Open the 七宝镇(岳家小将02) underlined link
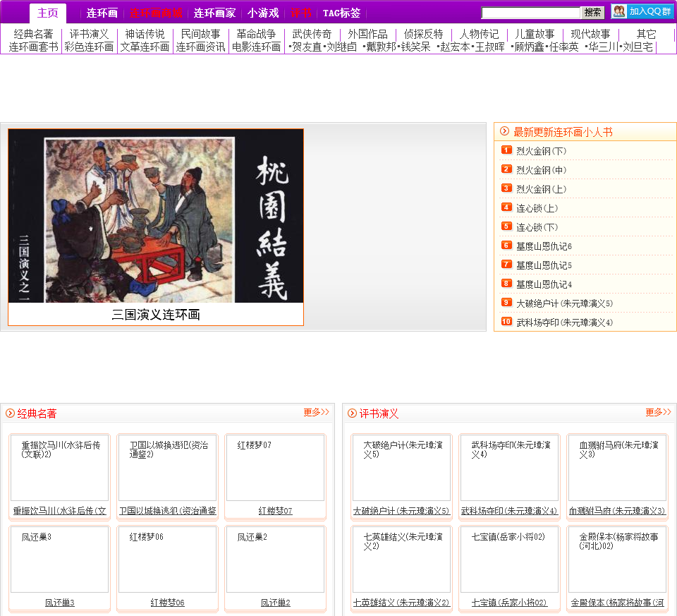Image resolution: width=677 pixels, height=616 pixels. 509,603
